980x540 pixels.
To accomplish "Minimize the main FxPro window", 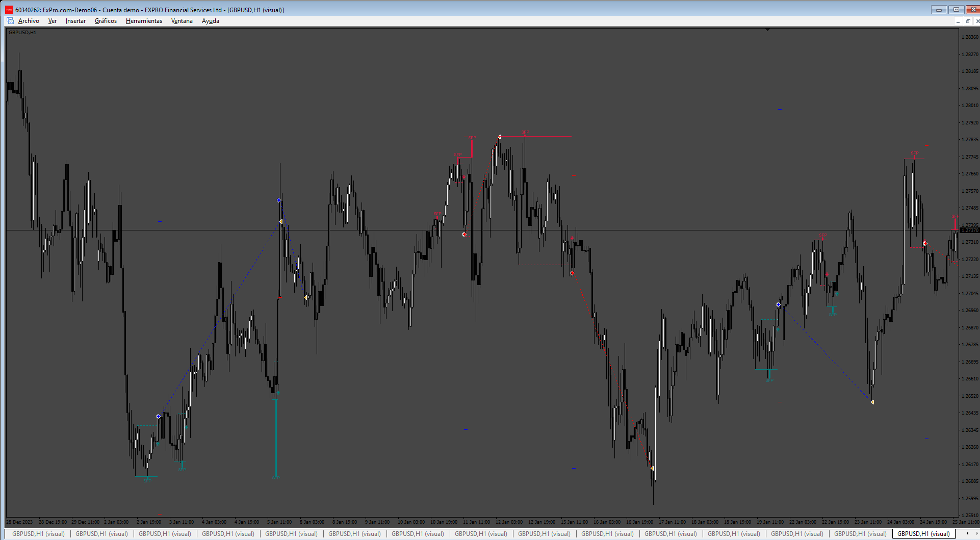I will point(939,10).
